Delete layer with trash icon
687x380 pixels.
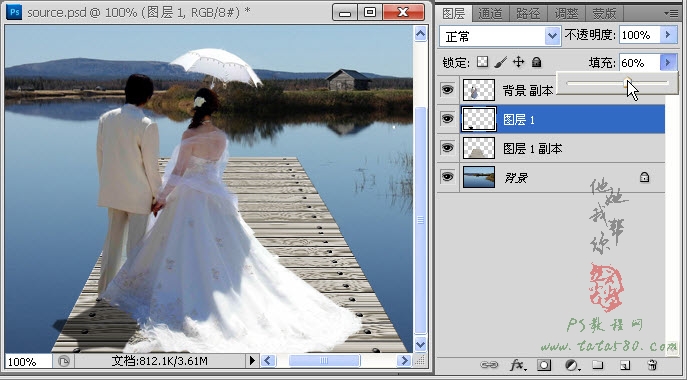[652, 365]
